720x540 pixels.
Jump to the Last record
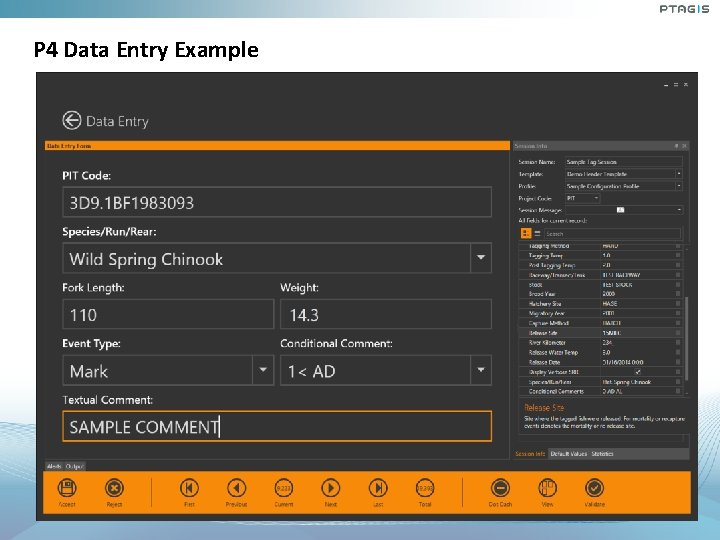378,488
